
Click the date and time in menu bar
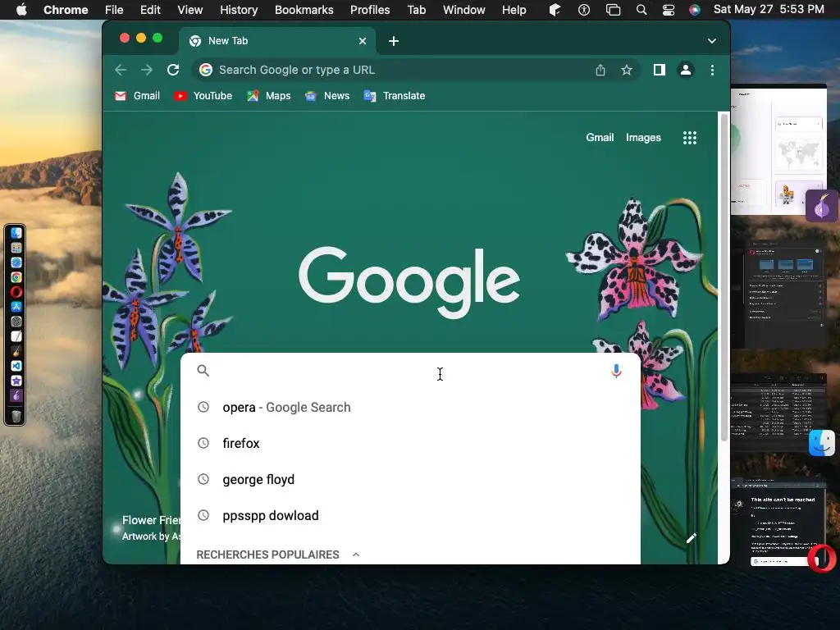pyautogui.click(x=768, y=10)
